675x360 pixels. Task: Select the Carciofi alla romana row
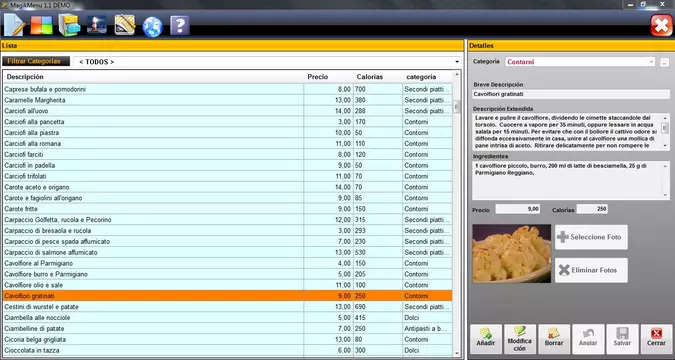tap(228, 144)
